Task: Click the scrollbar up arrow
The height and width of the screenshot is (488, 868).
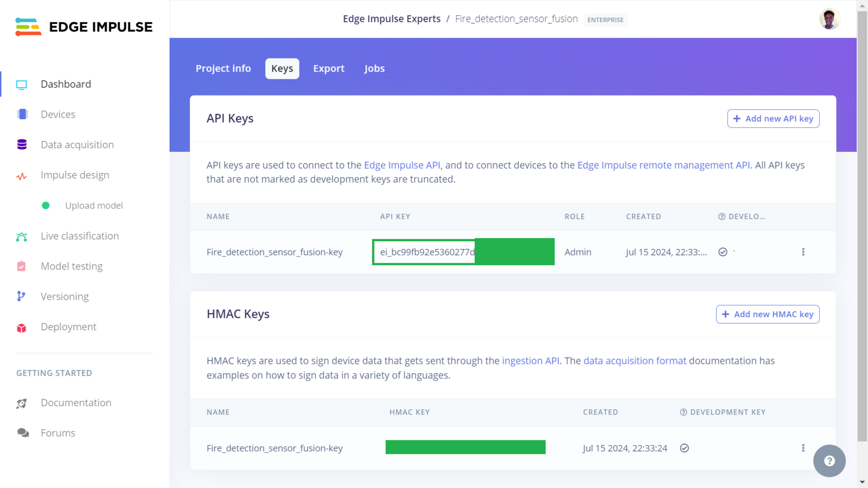Action: click(862, 5)
